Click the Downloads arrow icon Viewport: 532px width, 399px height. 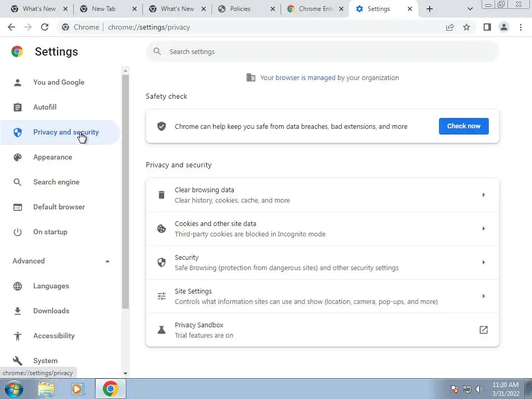pos(18,311)
